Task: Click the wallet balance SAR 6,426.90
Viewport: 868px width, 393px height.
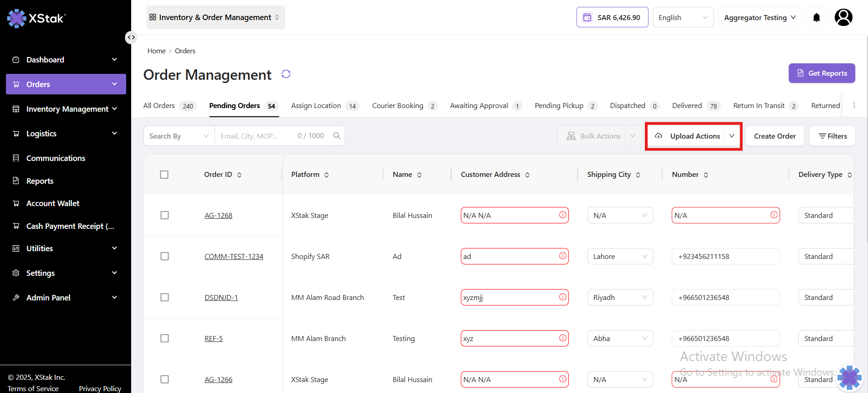Action: (x=612, y=18)
